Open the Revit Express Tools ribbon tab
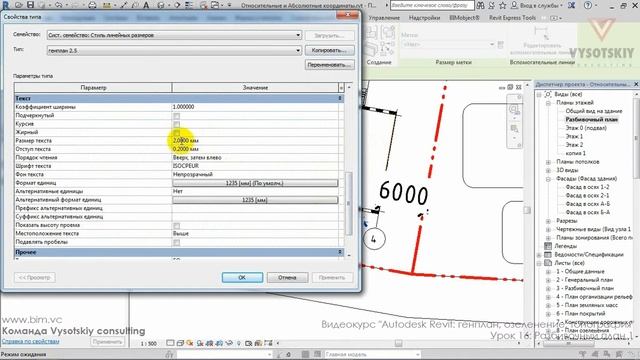The width and height of the screenshot is (640, 360). 512,18
